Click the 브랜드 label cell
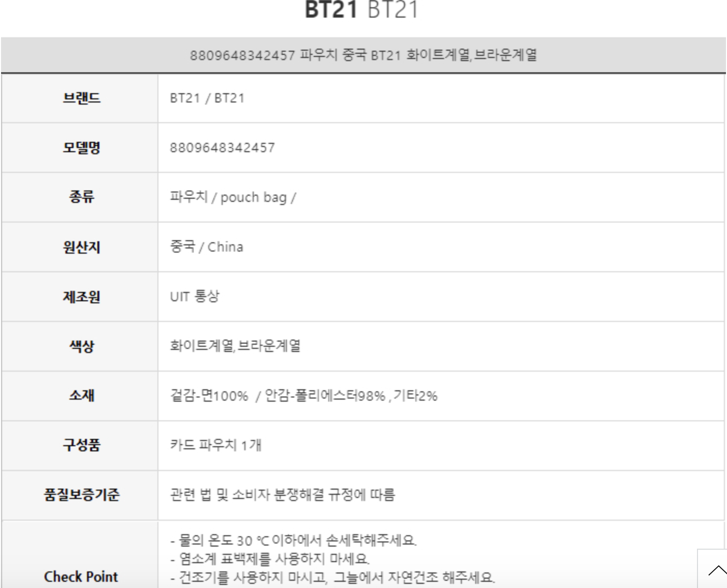Screen dimensions: 727x588 pyautogui.click(x=81, y=98)
